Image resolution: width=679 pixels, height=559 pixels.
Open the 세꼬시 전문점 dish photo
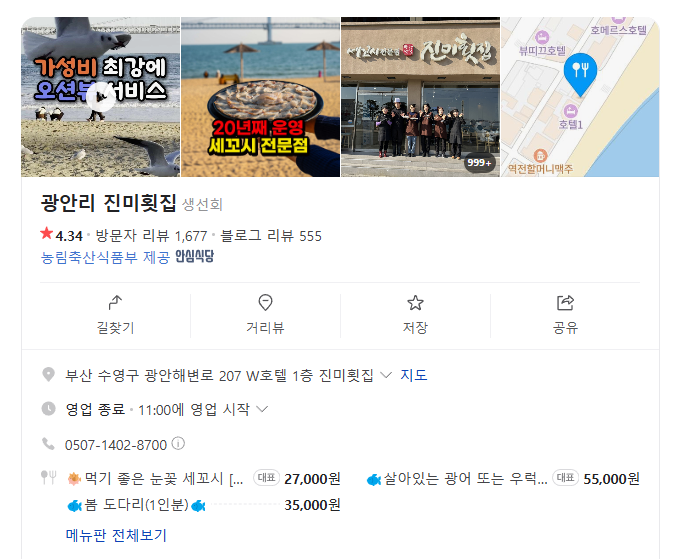260,97
